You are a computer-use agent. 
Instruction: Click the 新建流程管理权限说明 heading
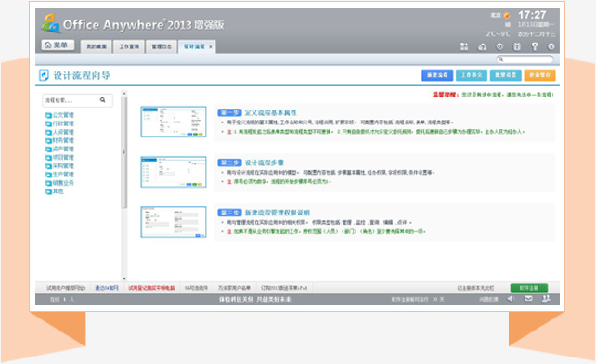click(x=277, y=213)
